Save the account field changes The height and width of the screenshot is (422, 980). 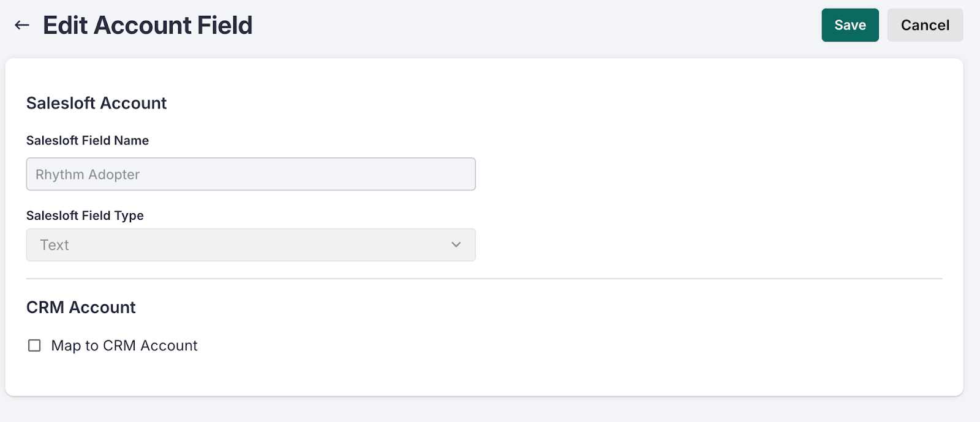pos(850,25)
